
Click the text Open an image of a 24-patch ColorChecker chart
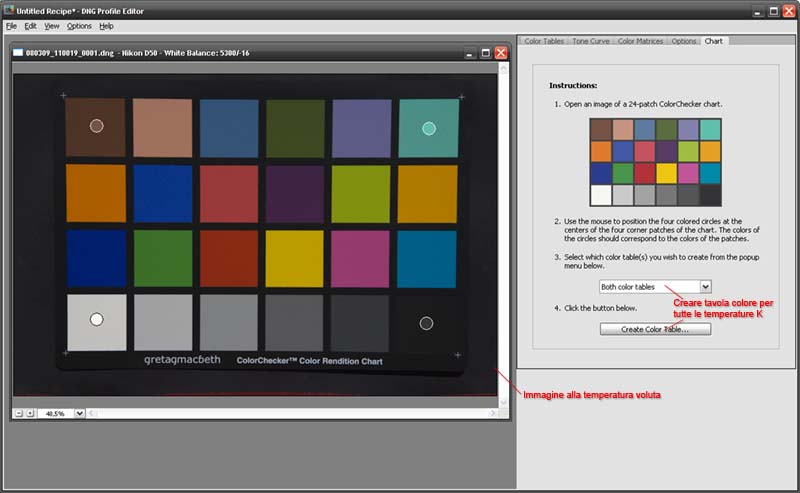[x=643, y=104]
